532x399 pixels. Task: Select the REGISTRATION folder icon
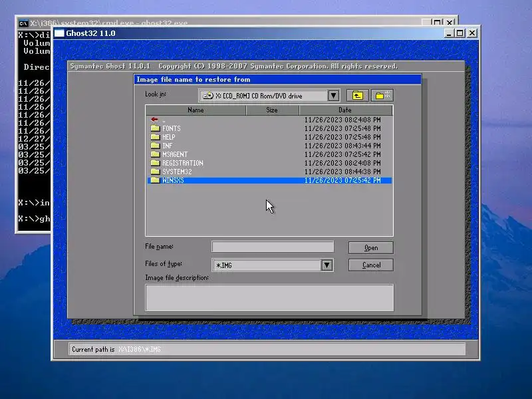(155, 163)
